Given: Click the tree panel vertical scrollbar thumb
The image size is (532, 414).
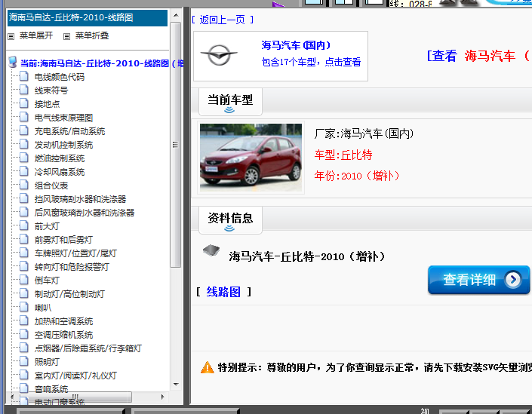Looking at the screenshot, I should tap(175, 145).
